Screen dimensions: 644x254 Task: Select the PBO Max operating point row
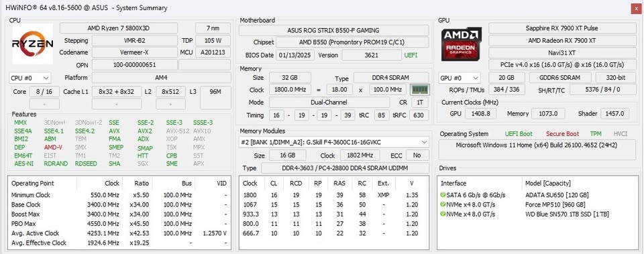[x=119, y=224]
